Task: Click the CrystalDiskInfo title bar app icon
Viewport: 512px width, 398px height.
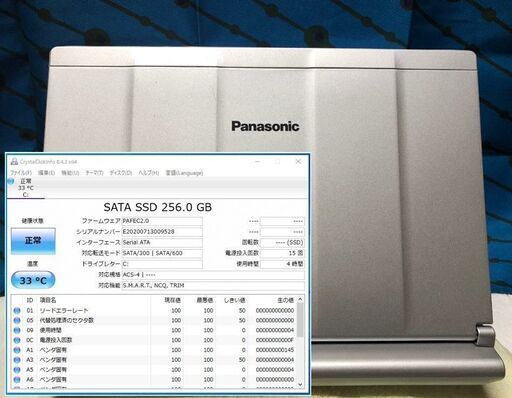Action: tap(14, 162)
